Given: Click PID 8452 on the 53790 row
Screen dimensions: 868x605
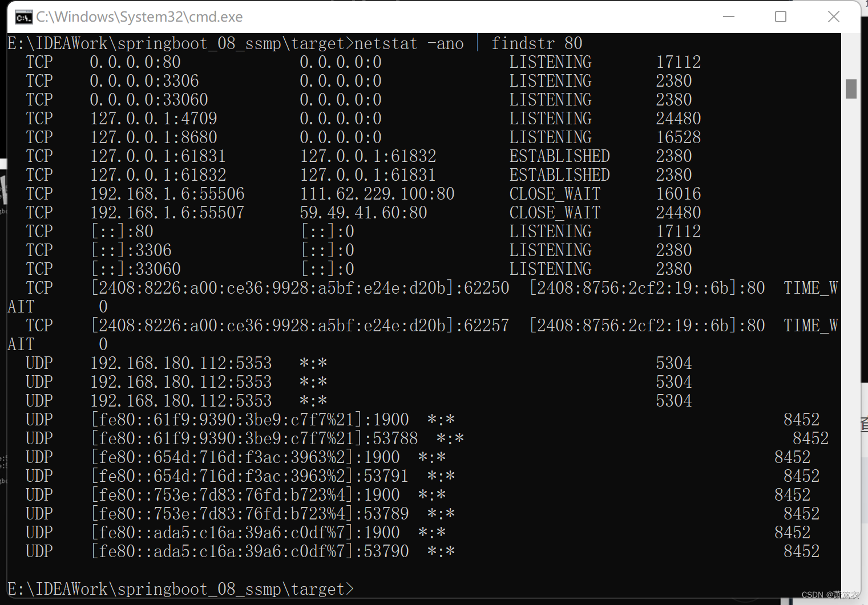Looking at the screenshot, I should [802, 551].
